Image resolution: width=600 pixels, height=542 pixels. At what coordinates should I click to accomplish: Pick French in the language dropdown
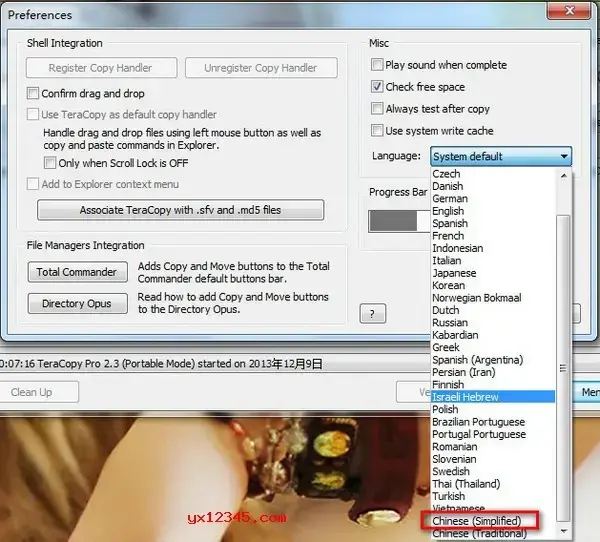(x=493, y=236)
